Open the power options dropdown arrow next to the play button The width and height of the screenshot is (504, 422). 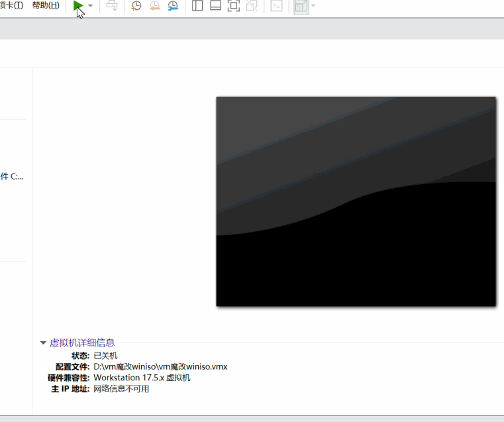tap(90, 6)
